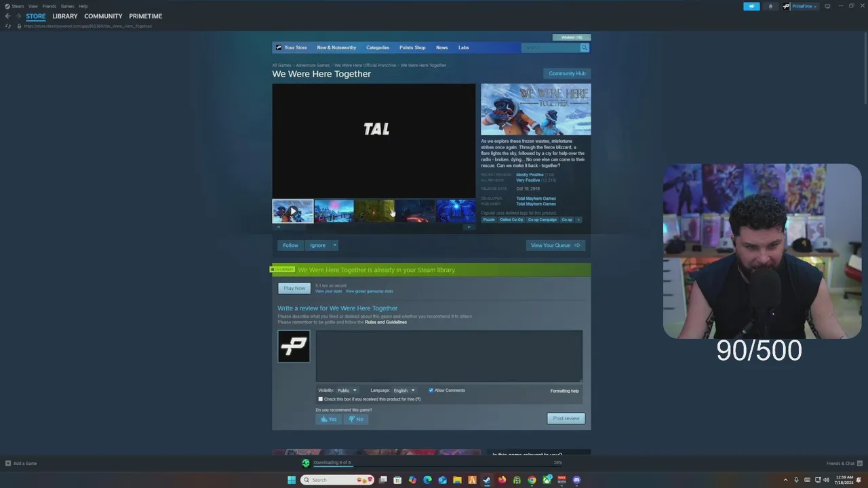Click the thumbs up Yes recommendation button
This screenshot has height=488, width=868.
[x=328, y=419]
